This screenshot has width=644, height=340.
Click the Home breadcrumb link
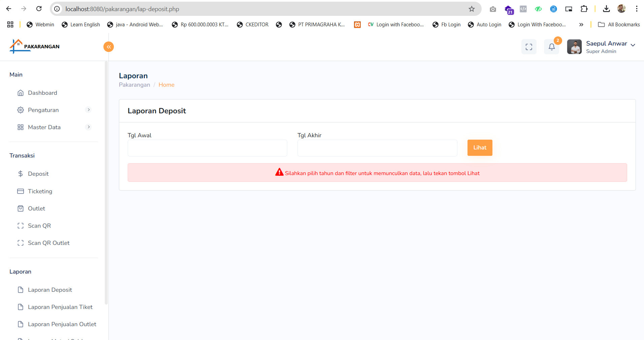click(166, 85)
